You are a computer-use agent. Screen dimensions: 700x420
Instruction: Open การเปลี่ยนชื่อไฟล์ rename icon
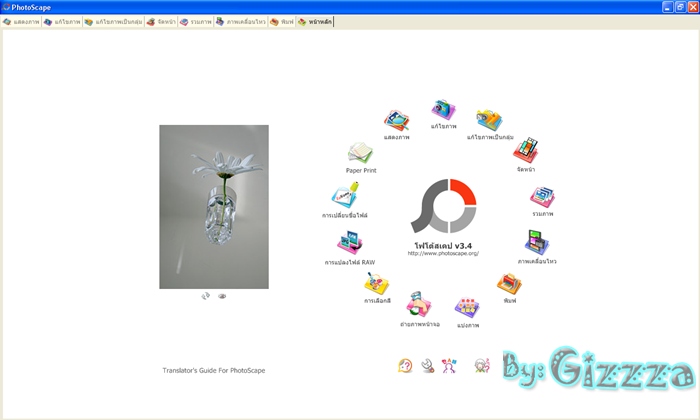(x=345, y=195)
